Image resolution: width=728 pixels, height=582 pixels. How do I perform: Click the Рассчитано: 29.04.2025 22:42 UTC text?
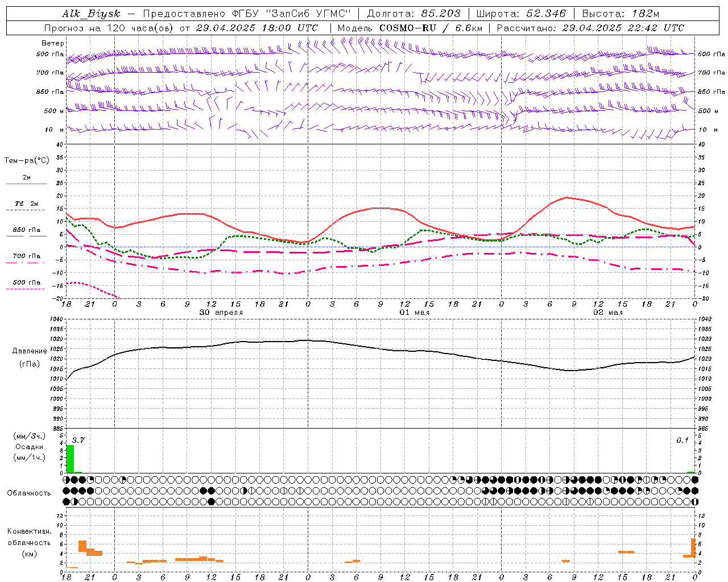pos(590,28)
